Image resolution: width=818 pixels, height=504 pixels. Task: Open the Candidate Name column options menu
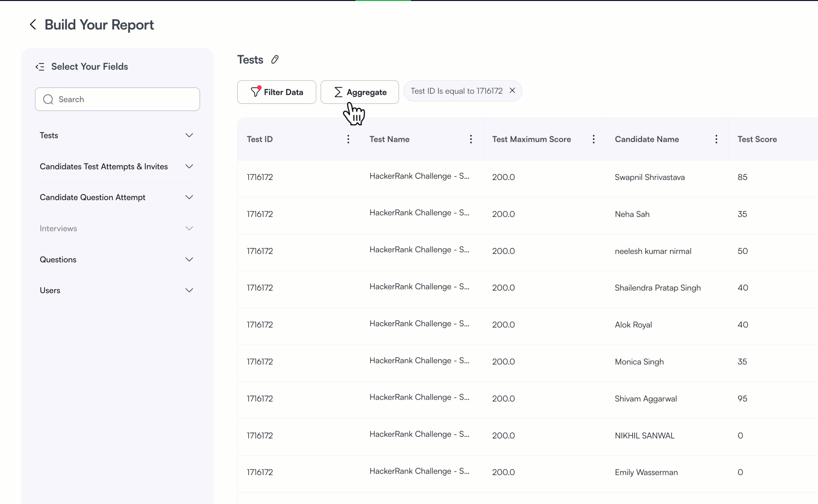point(716,139)
